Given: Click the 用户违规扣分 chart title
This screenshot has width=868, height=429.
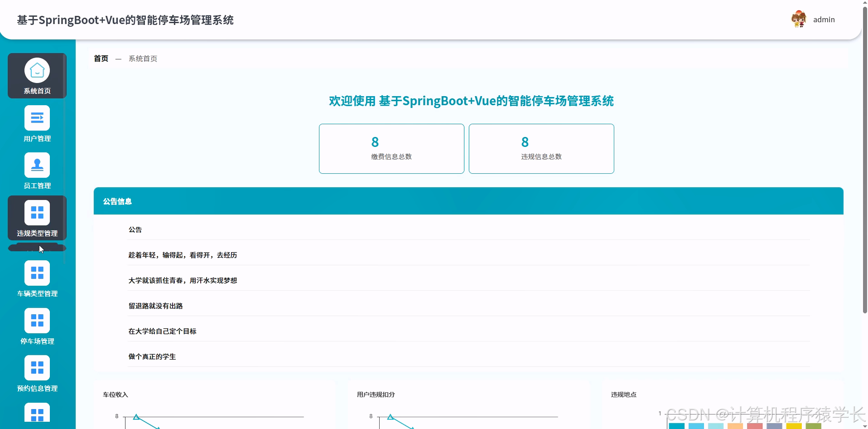Looking at the screenshot, I should pyautogui.click(x=376, y=395).
